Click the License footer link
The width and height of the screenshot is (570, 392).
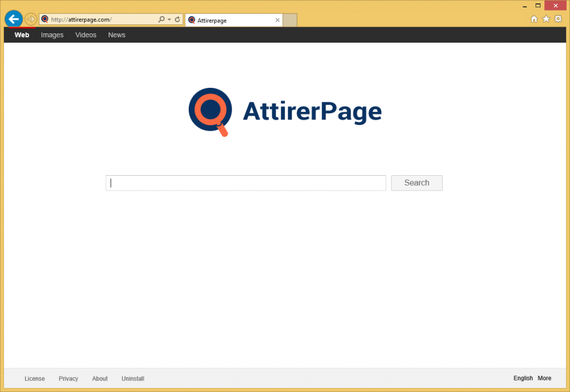[x=35, y=379]
